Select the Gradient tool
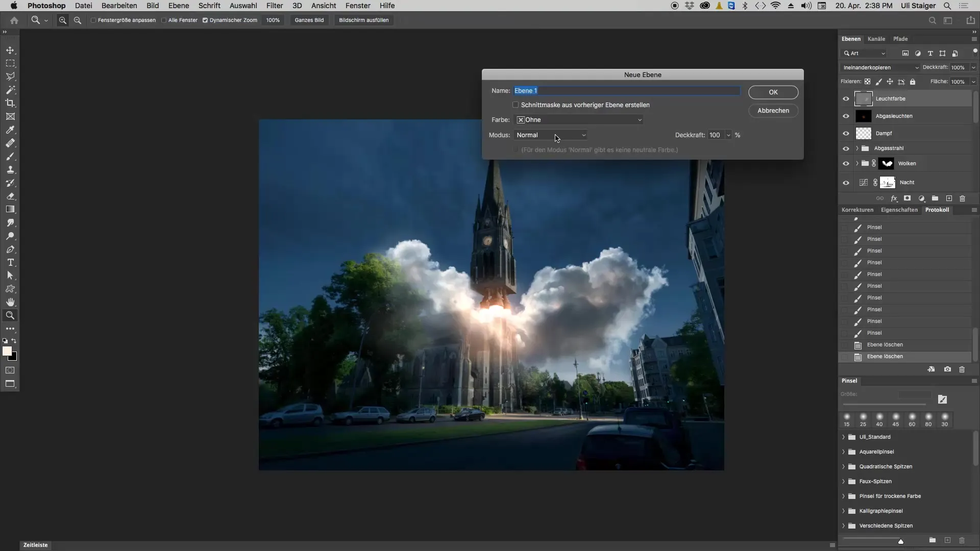 [10, 209]
